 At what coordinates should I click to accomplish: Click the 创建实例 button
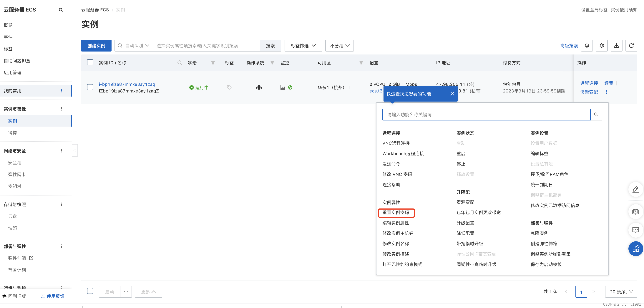coord(96,46)
